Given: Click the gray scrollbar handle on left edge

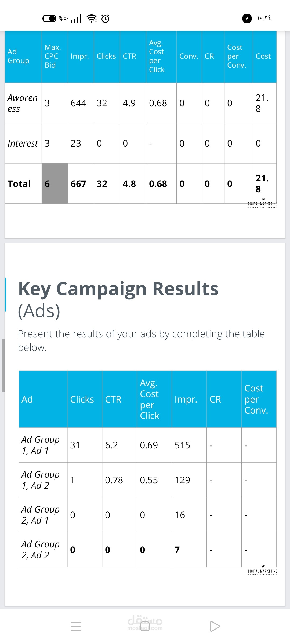Looking at the screenshot, I should click(x=3, y=365).
